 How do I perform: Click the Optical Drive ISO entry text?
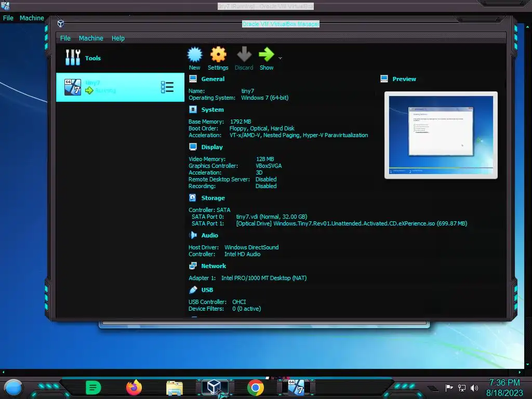click(352, 223)
